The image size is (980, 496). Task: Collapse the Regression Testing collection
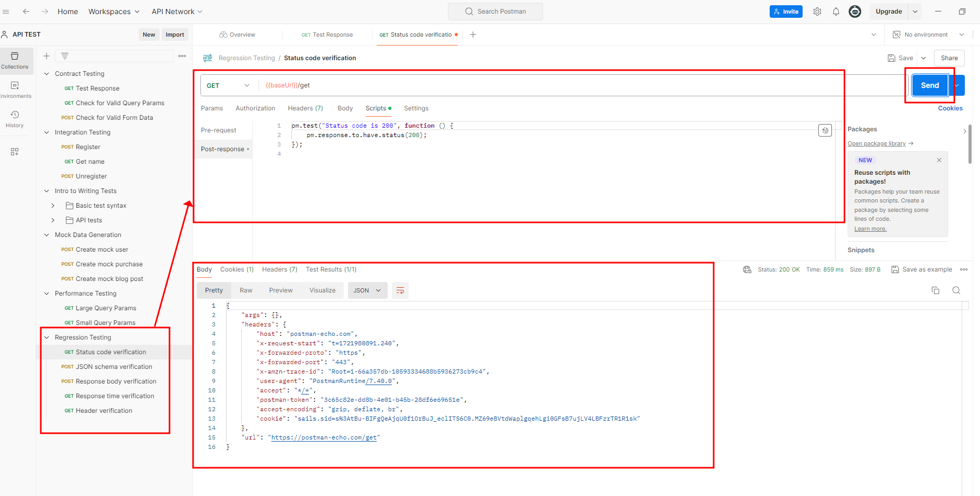click(47, 337)
